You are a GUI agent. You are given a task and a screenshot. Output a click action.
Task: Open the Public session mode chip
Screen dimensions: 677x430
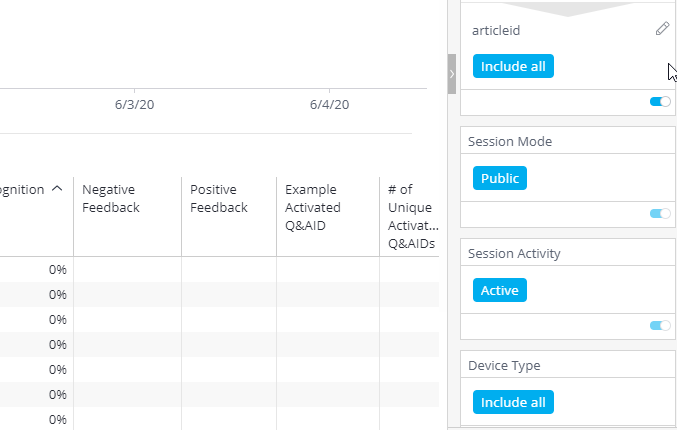pyautogui.click(x=500, y=178)
